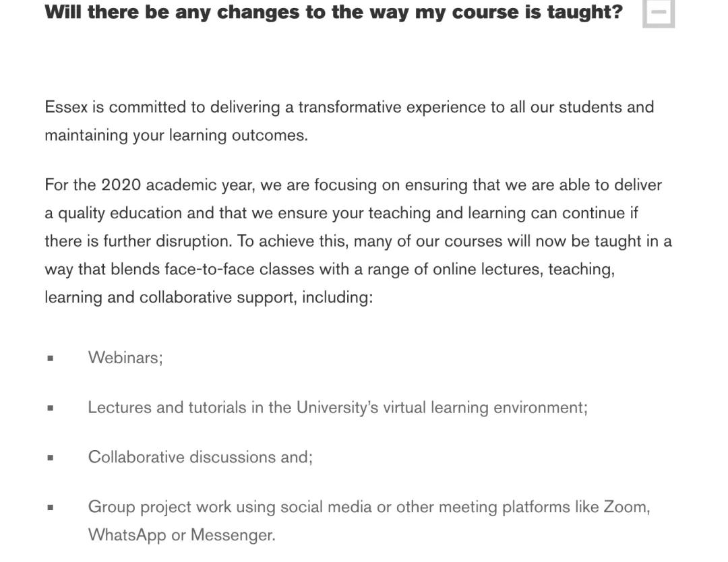Click the bullet marker before Group project work
Screen dimensions: 728x562
point(51,508)
